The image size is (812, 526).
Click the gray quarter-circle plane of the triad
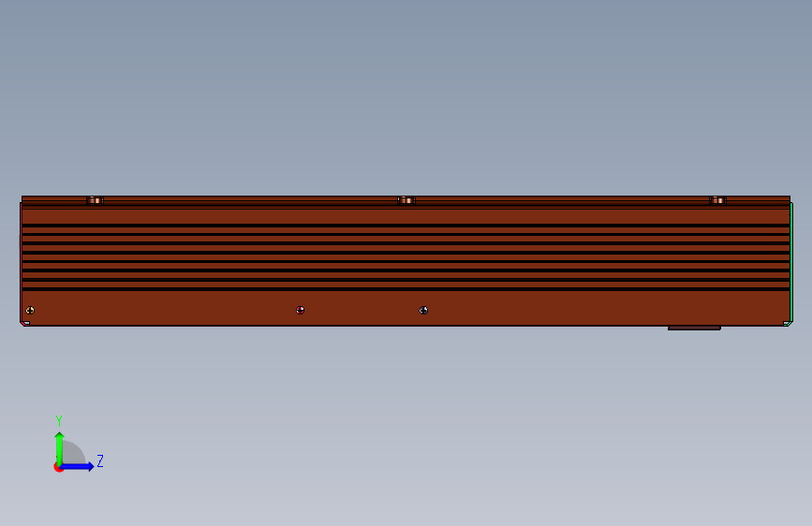tap(74, 453)
